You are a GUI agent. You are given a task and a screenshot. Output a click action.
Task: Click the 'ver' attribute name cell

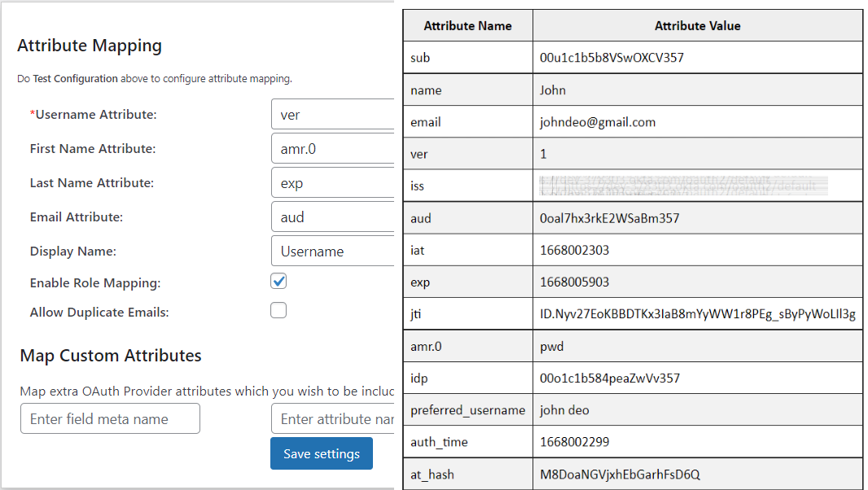pos(467,154)
